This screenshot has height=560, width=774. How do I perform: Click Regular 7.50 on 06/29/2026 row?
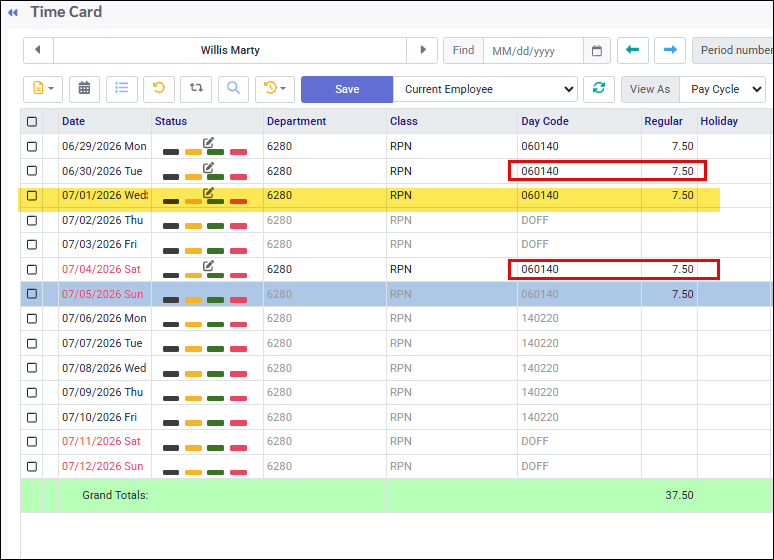(x=683, y=146)
